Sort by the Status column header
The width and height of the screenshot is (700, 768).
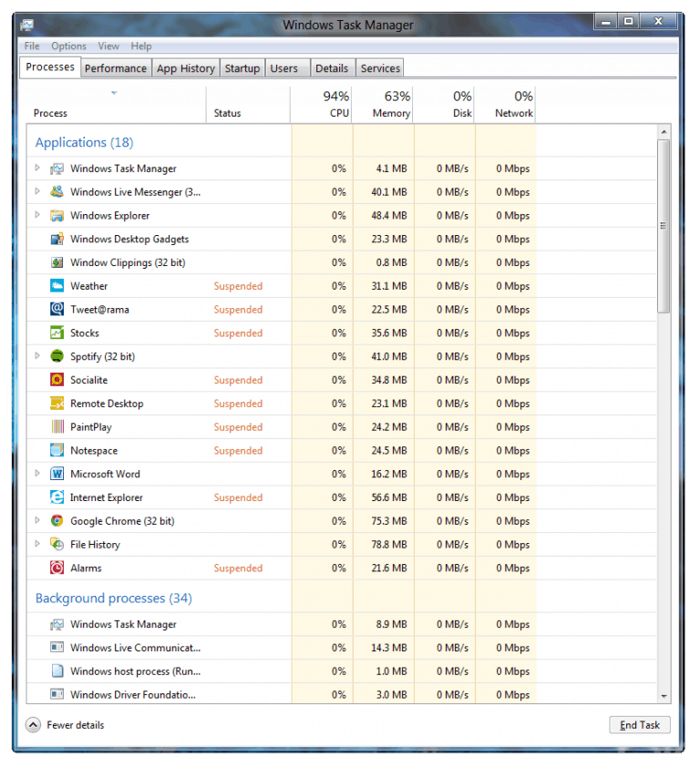coord(248,105)
